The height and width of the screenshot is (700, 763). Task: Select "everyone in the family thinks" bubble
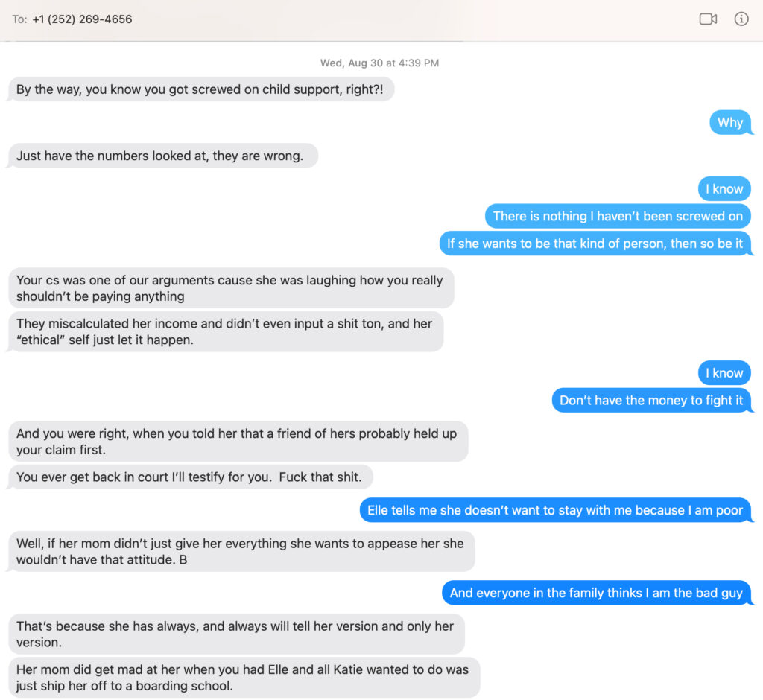[x=596, y=594]
